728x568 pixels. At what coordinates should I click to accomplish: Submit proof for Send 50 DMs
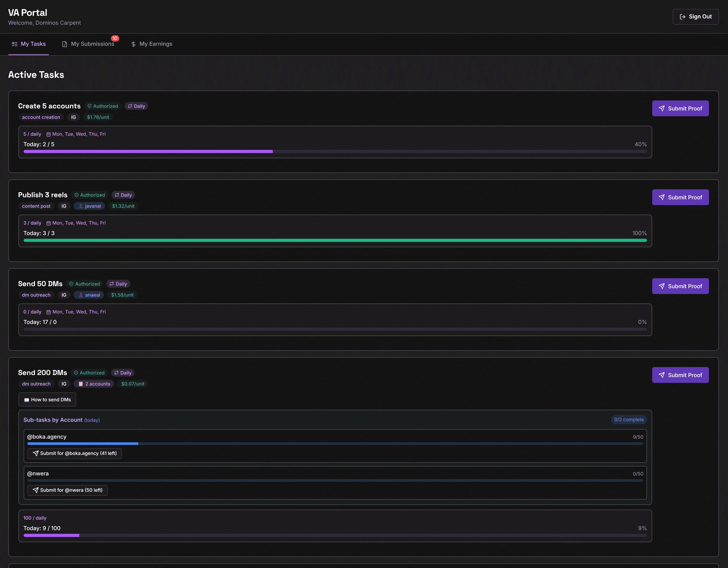pyautogui.click(x=680, y=286)
